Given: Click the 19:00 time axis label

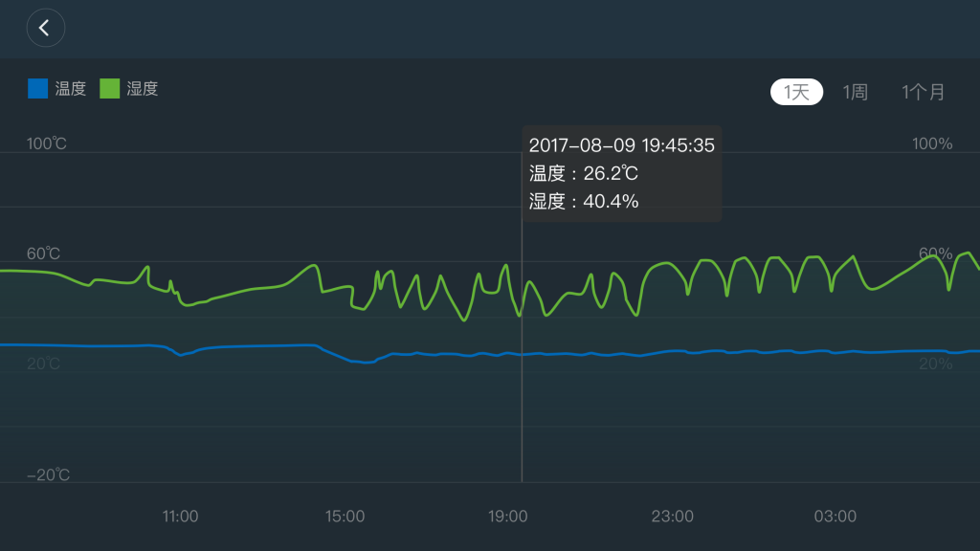Looking at the screenshot, I should (508, 517).
